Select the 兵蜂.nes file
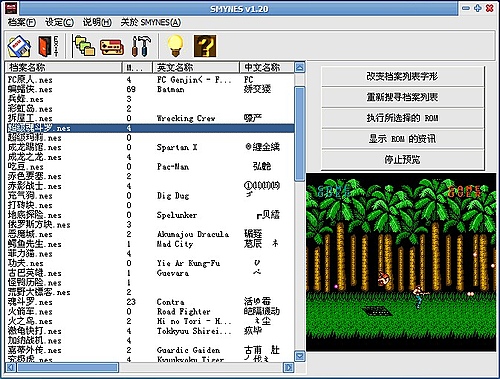This screenshot has width=500, height=379. (26, 99)
